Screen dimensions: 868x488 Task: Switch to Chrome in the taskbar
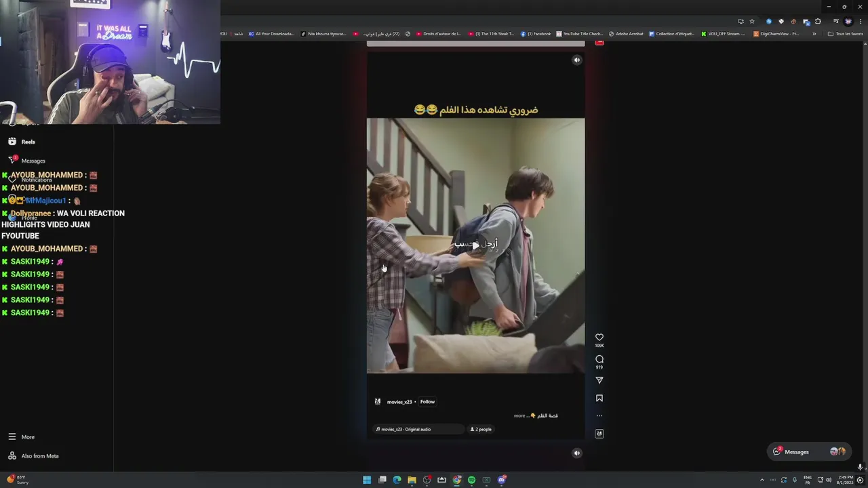click(457, 480)
